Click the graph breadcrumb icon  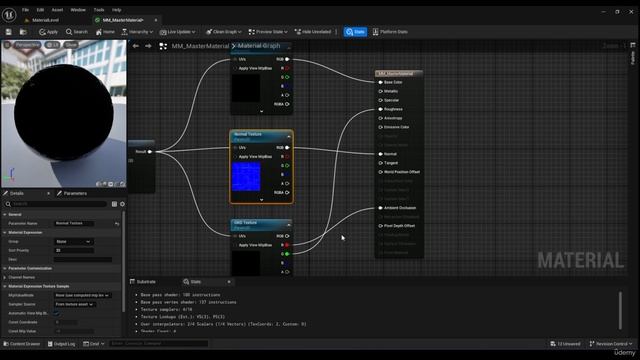pyautogui.click(x=163, y=46)
